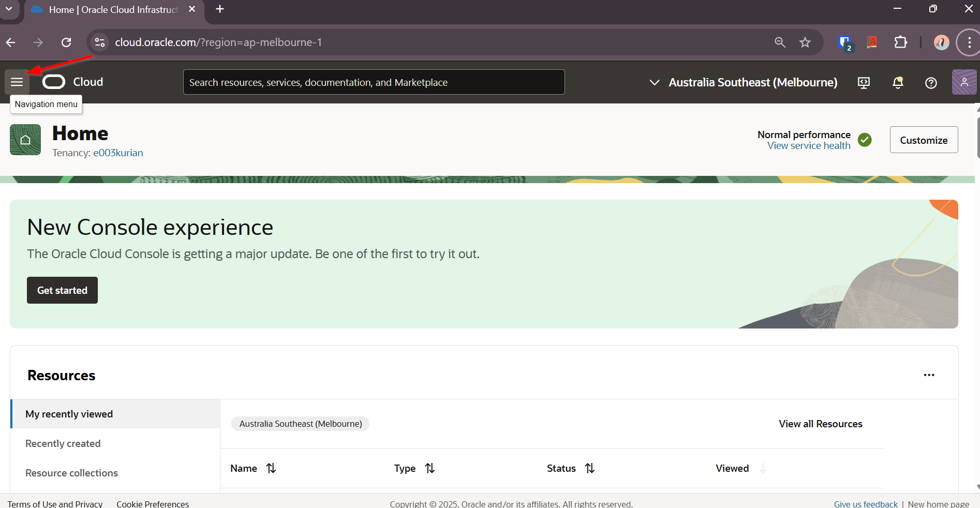980x508 pixels.
Task: Click the Customize button
Action: 924,140
